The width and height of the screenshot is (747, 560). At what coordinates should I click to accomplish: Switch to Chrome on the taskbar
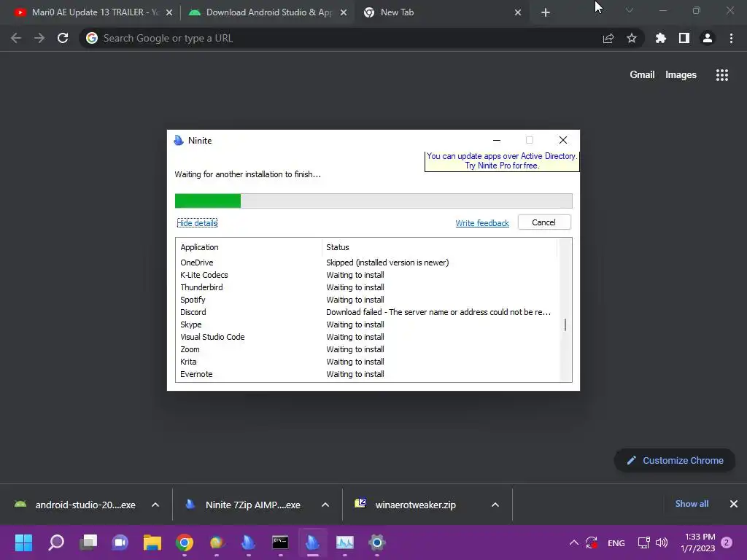(x=185, y=542)
